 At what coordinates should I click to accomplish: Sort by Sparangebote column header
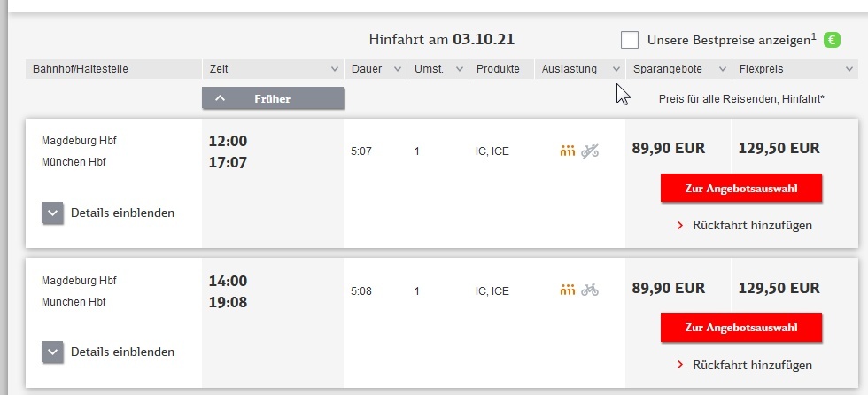pyautogui.click(x=678, y=68)
